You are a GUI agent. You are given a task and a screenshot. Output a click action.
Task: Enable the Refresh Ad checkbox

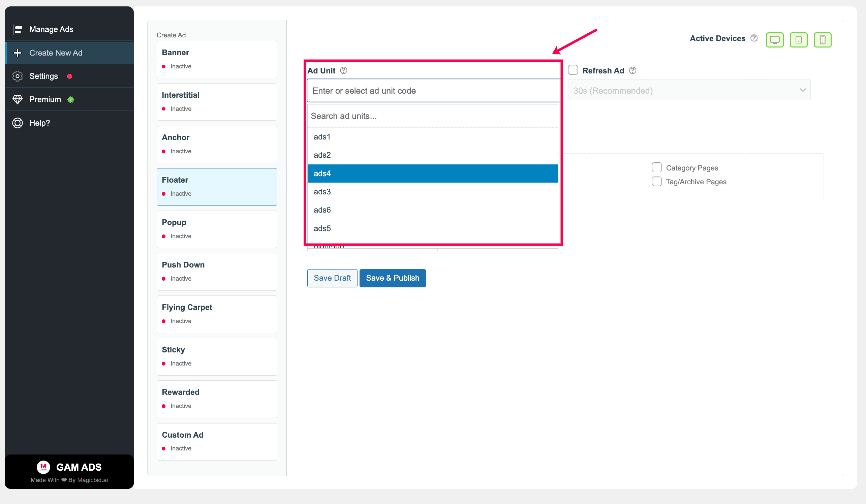(573, 70)
